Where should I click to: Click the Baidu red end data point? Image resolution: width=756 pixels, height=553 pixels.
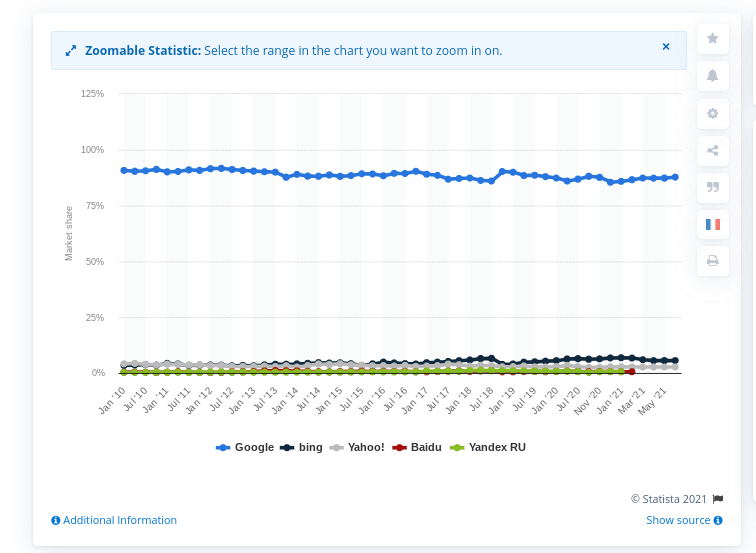[x=631, y=372]
